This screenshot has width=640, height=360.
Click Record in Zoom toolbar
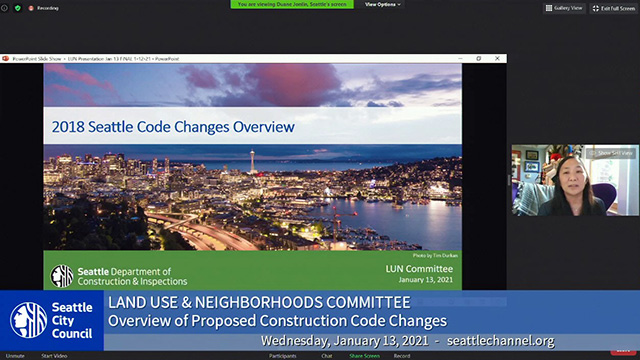pyautogui.click(x=402, y=356)
